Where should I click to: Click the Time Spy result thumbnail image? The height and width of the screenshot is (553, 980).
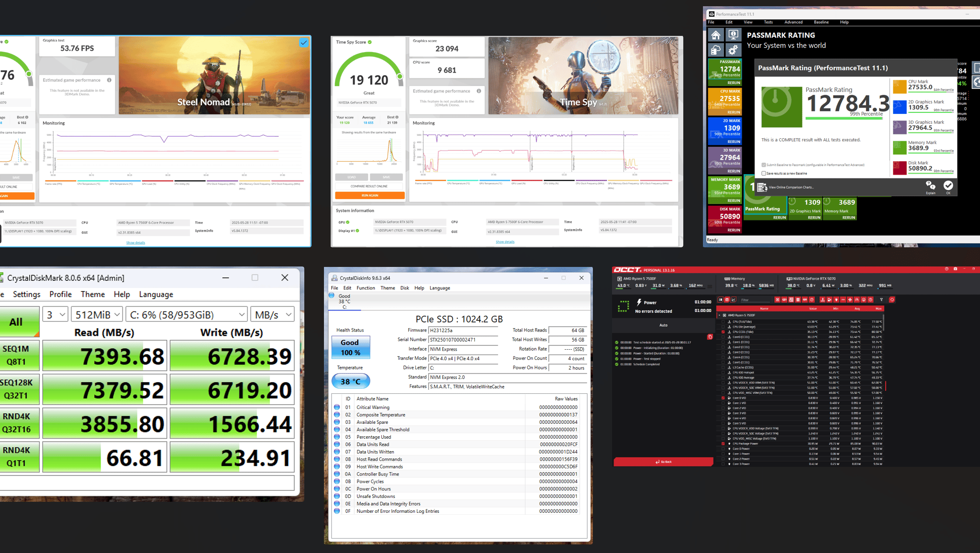point(583,76)
